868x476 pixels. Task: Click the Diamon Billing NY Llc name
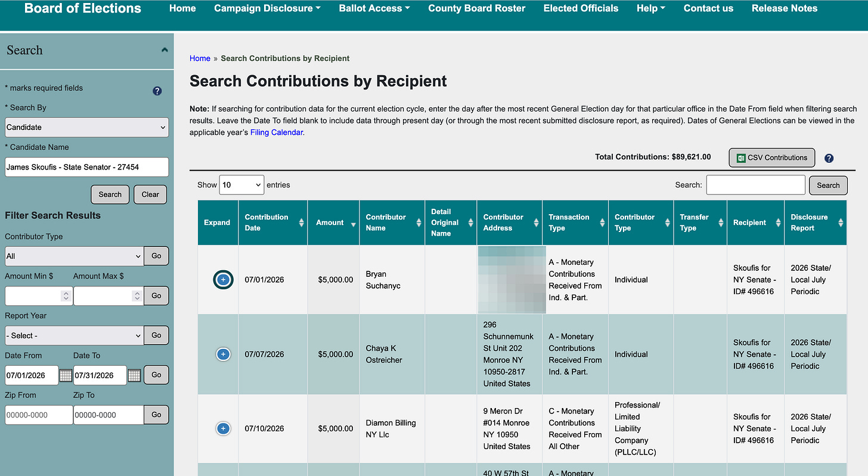tap(390, 428)
